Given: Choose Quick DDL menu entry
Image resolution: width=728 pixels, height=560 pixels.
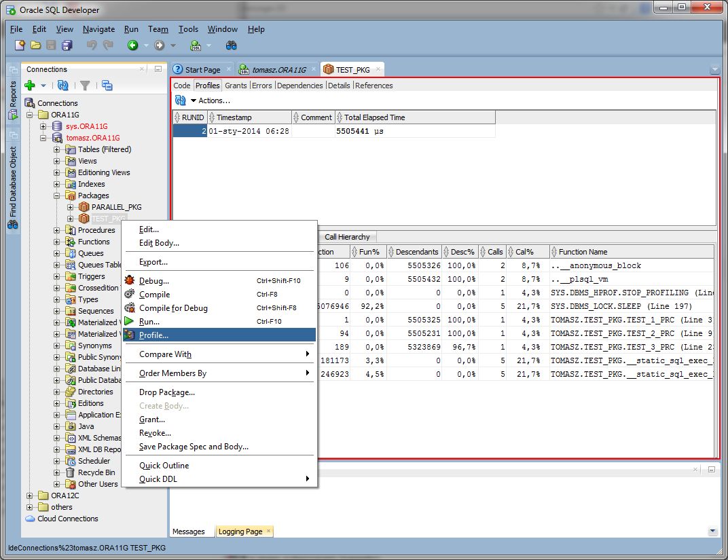Looking at the screenshot, I should pos(219,479).
